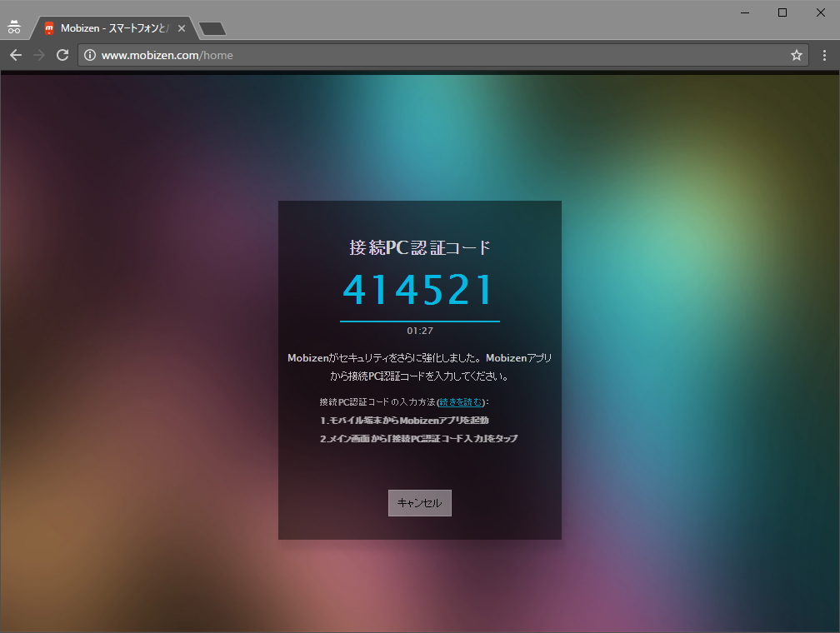Viewport: 840px width, 633px height.
Task: Click the 接続PC認証コード heading
Action: click(x=419, y=246)
